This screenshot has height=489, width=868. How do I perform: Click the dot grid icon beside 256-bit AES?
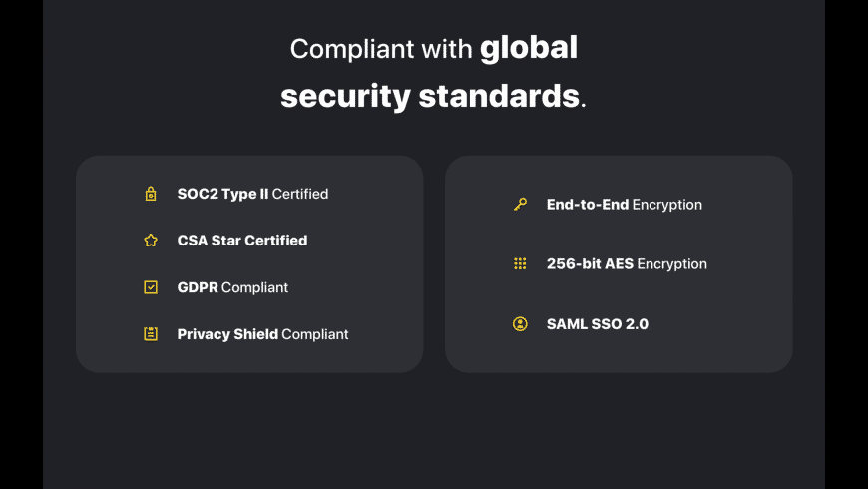(x=520, y=264)
